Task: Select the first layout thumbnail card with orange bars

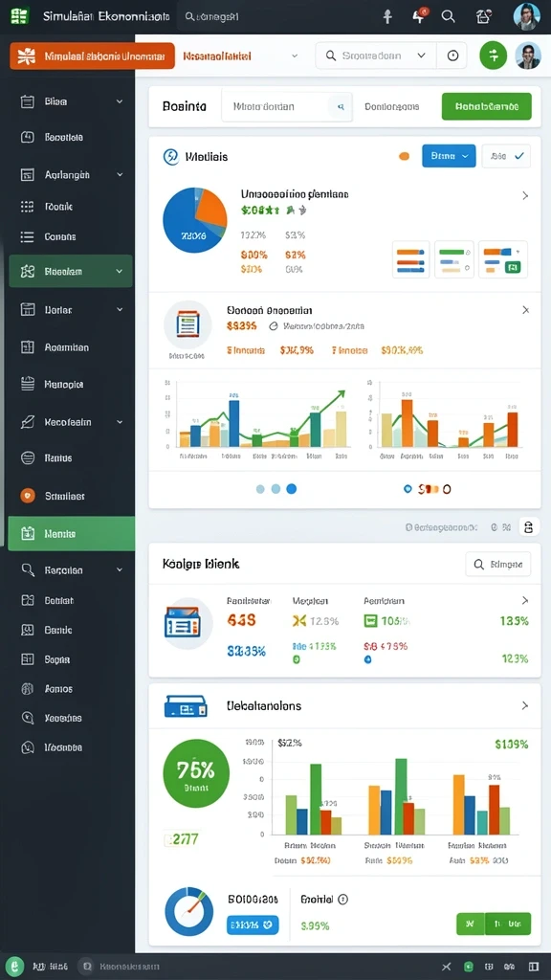Action: (410, 259)
